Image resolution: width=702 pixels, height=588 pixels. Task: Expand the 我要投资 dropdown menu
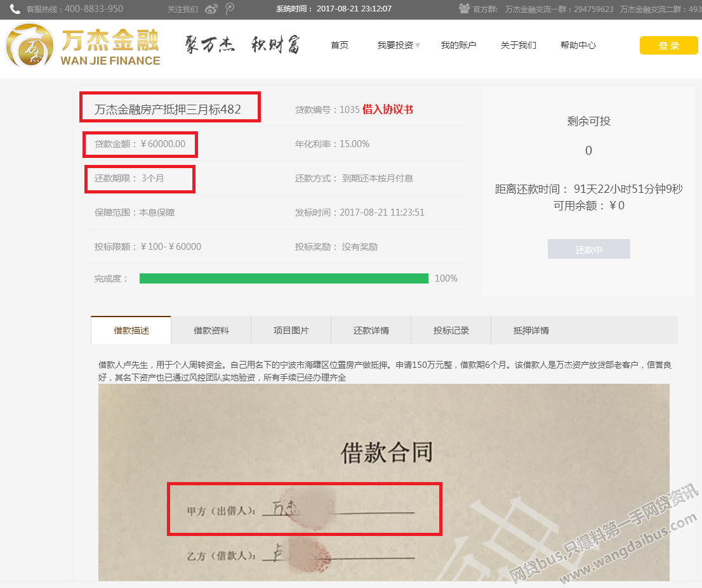click(399, 45)
